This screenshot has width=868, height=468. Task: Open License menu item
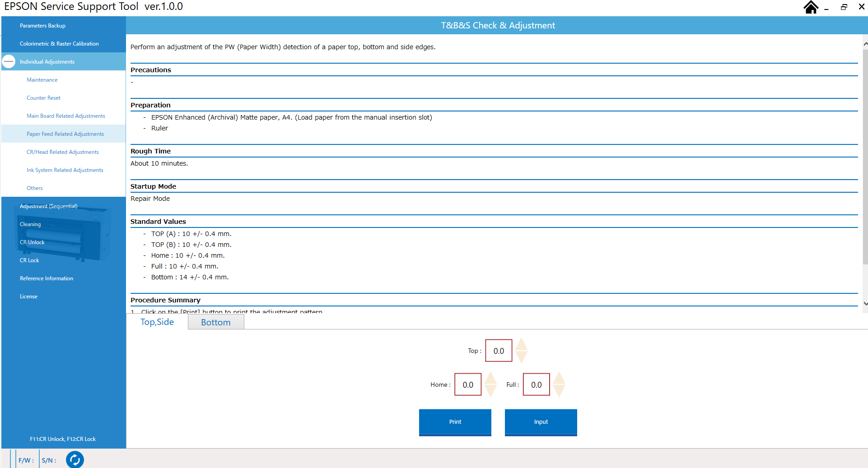tap(63, 297)
